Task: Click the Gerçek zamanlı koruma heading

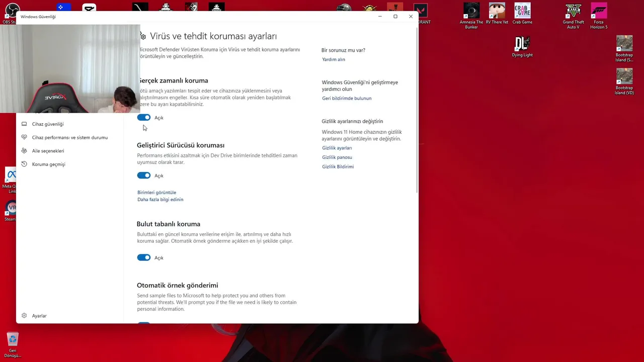Action: 173,80
